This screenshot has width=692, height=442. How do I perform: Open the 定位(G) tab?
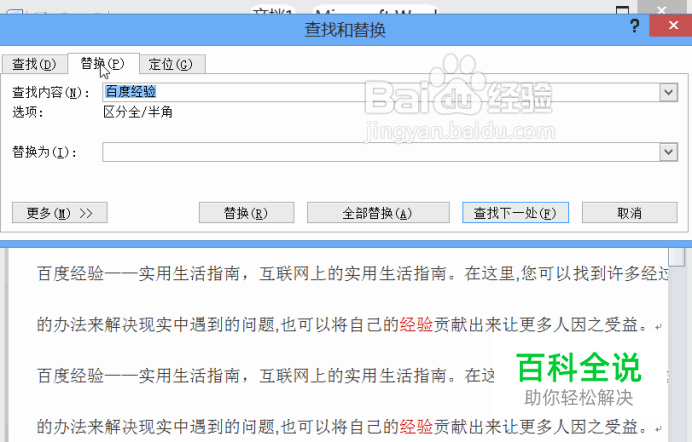click(172, 64)
